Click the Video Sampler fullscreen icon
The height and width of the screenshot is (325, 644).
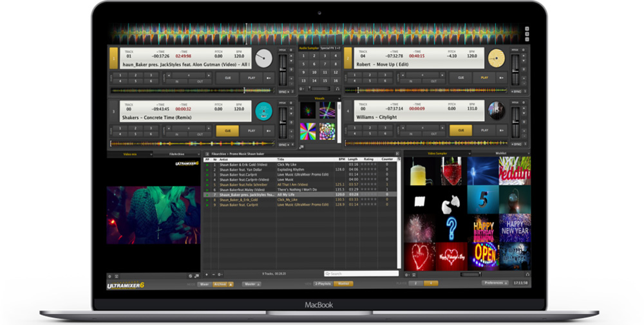413,275
